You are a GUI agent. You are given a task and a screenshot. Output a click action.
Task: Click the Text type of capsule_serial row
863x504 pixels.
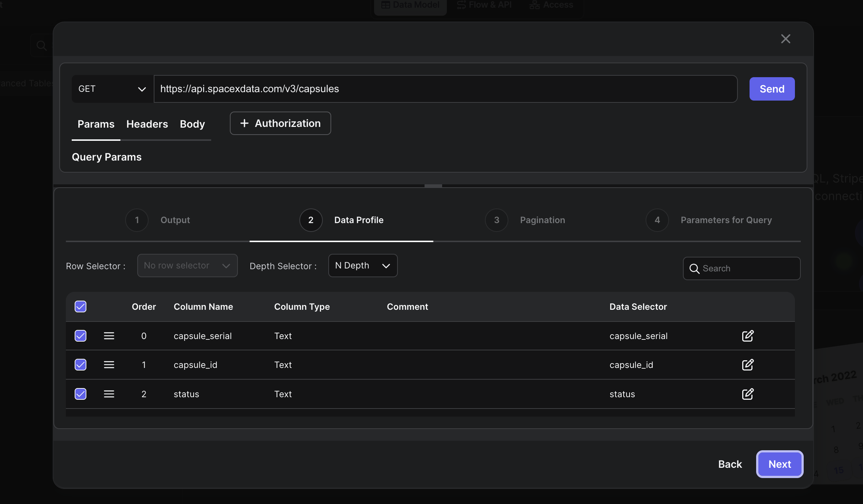coord(283,336)
